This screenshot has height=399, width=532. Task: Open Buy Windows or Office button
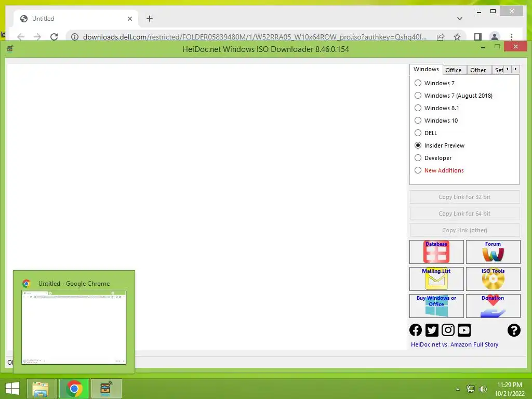click(x=436, y=305)
